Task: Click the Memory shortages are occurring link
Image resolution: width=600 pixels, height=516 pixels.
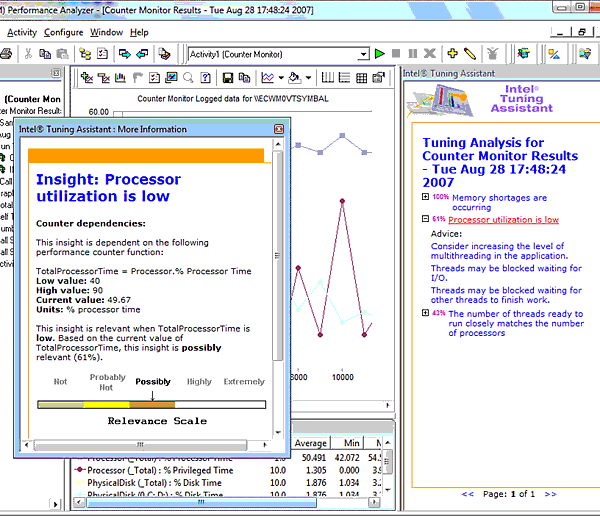Action: (499, 202)
